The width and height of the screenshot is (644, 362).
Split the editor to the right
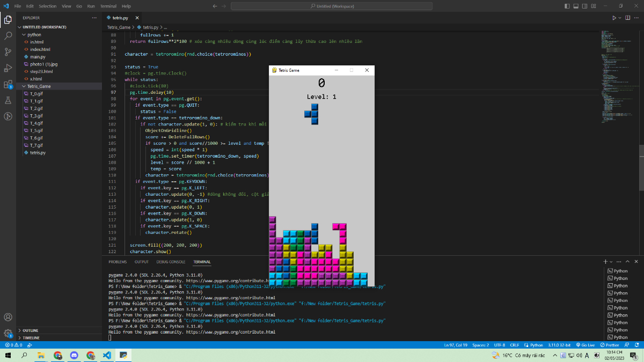click(x=628, y=18)
